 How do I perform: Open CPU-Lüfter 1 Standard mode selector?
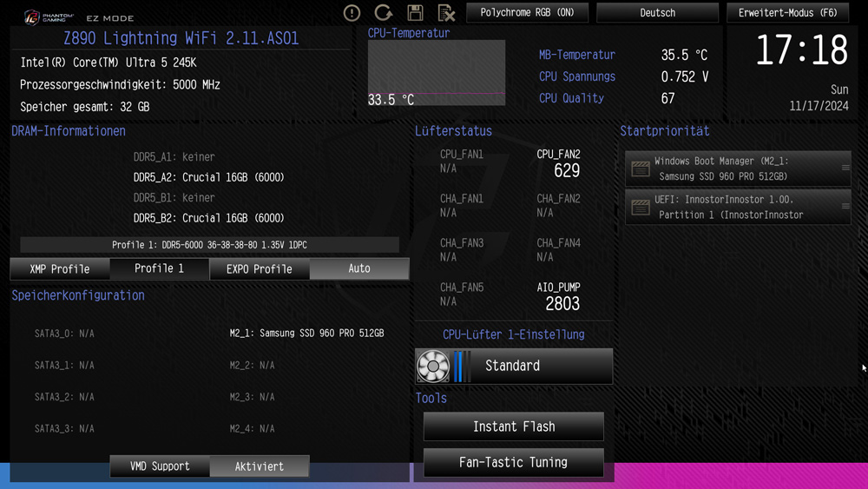[x=514, y=366]
